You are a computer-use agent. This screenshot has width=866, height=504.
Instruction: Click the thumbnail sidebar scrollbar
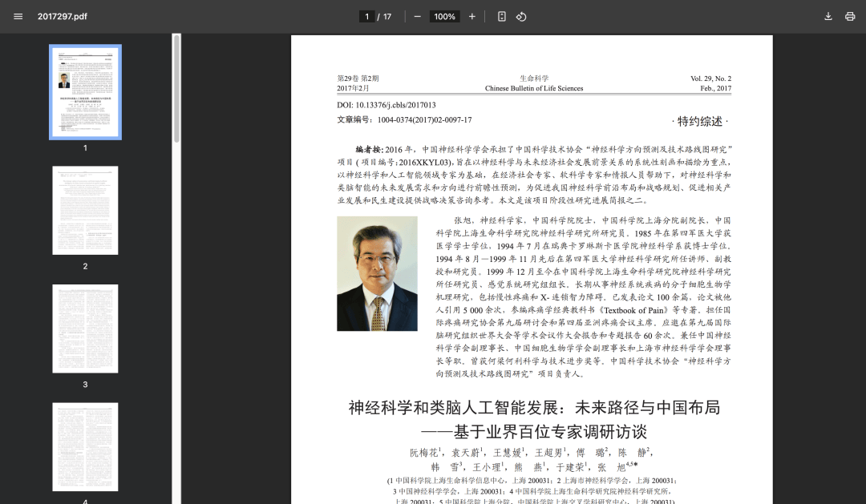point(176,88)
